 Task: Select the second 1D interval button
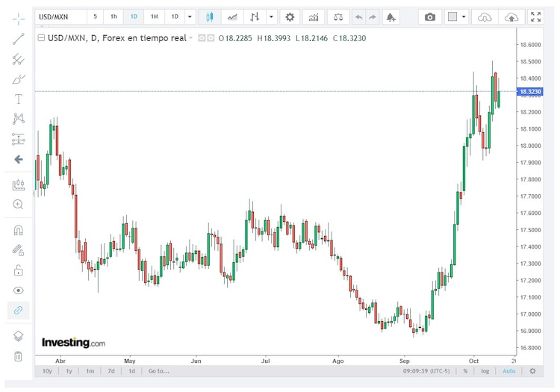tap(175, 16)
